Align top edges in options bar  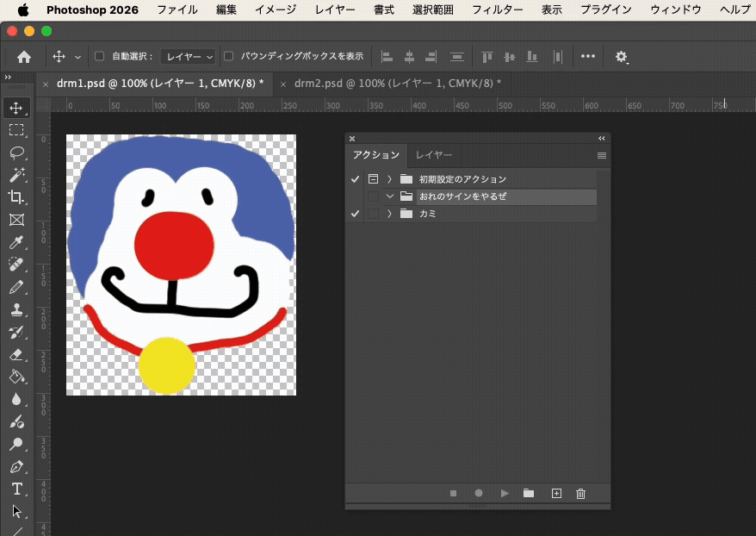click(487, 57)
